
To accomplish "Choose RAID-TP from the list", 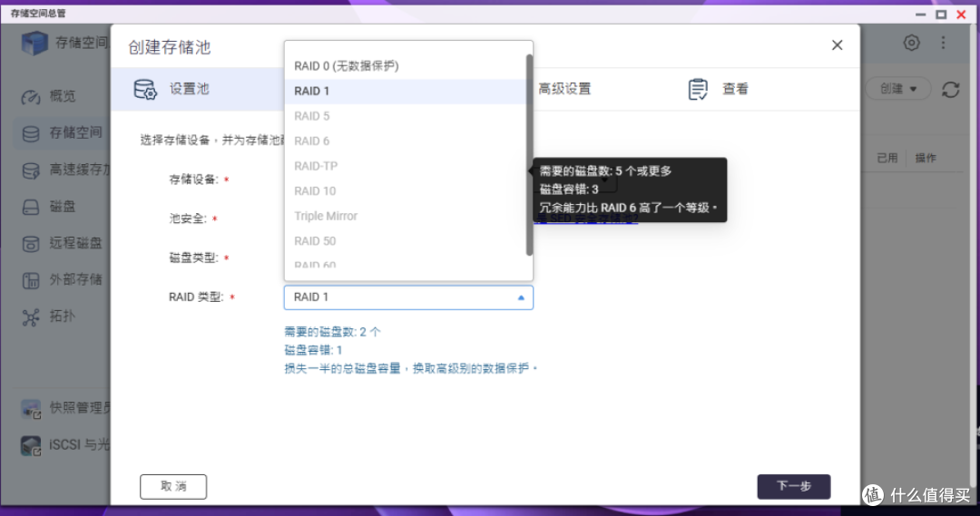I will [x=405, y=166].
